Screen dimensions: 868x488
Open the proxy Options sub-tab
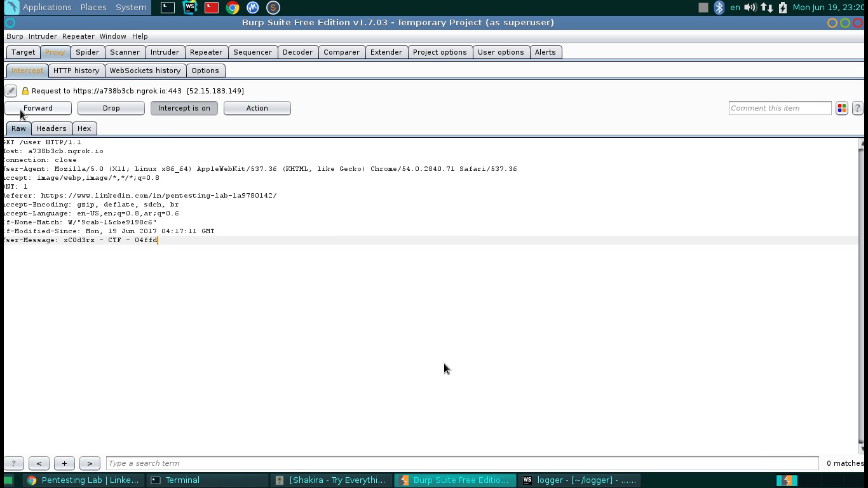click(205, 71)
